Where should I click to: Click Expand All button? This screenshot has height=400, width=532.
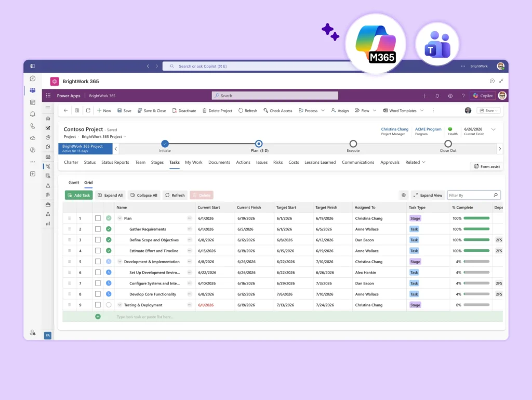(110, 195)
